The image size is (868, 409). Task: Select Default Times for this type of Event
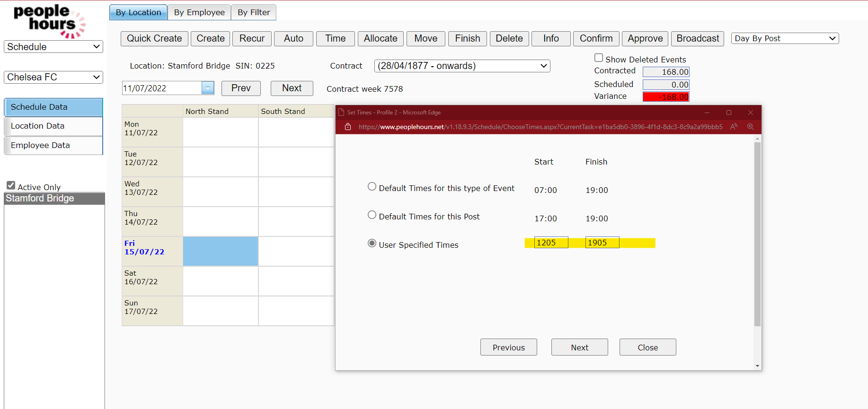point(372,187)
